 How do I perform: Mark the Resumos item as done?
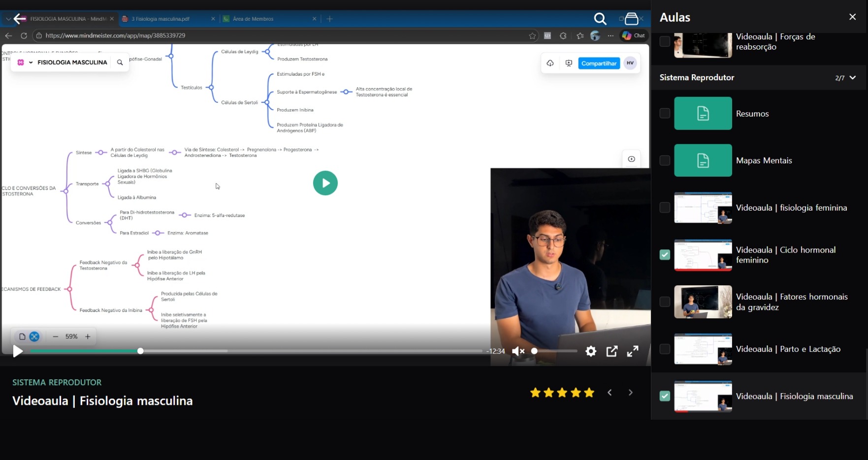click(665, 113)
